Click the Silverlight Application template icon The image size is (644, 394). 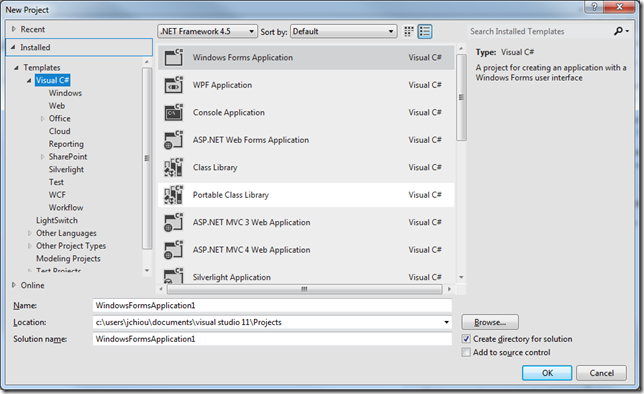(x=174, y=276)
